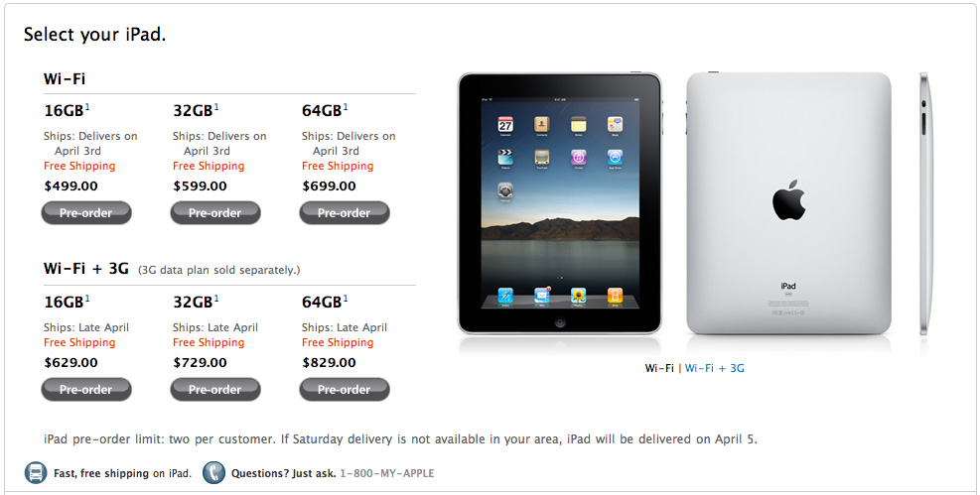Click the Photos sunflower icon in dock
This screenshot has width=980, height=495.
click(x=578, y=296)
